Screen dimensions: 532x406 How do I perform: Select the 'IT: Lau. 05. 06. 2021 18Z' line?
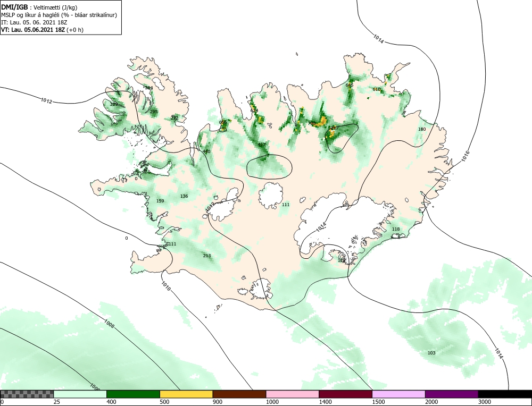pos(34,22)
